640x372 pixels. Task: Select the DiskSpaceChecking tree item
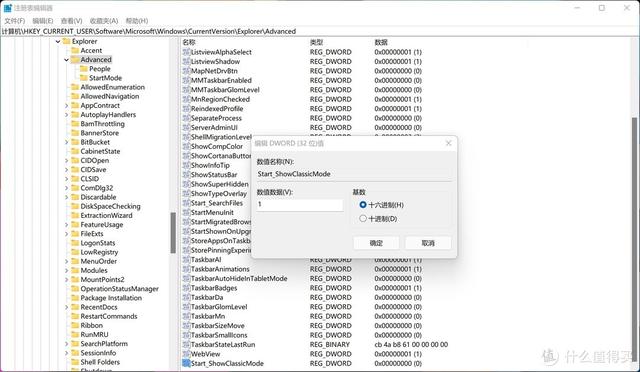(x=110, y=206)
